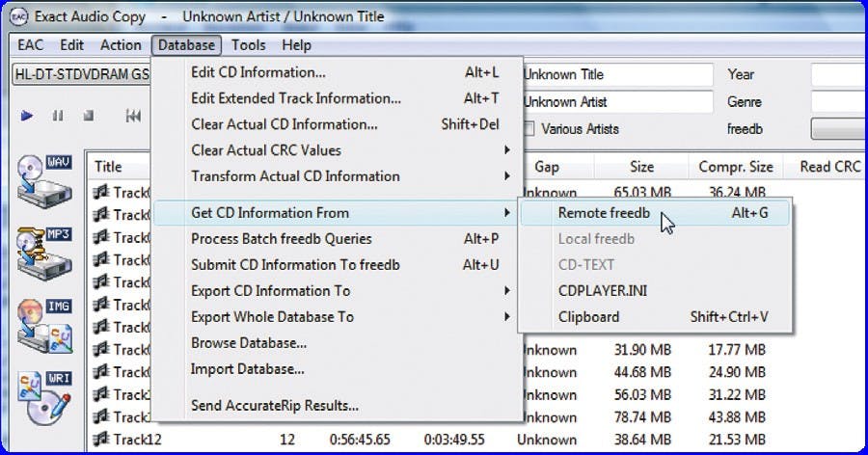Click the 17.77 MB compressed size cell
Image resolution: width=868 pixels, height=455 pixels.
click(x=737, y=350)
